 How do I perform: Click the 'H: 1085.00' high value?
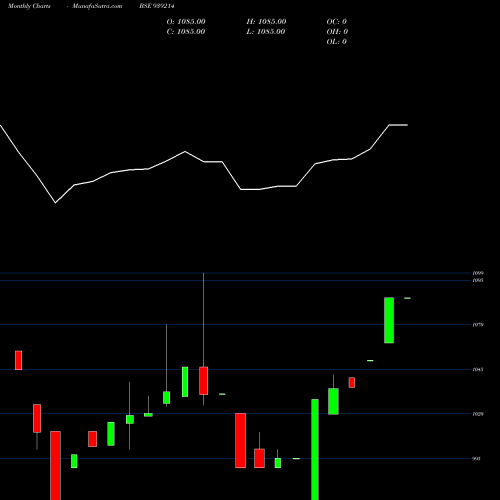(266, 22)
